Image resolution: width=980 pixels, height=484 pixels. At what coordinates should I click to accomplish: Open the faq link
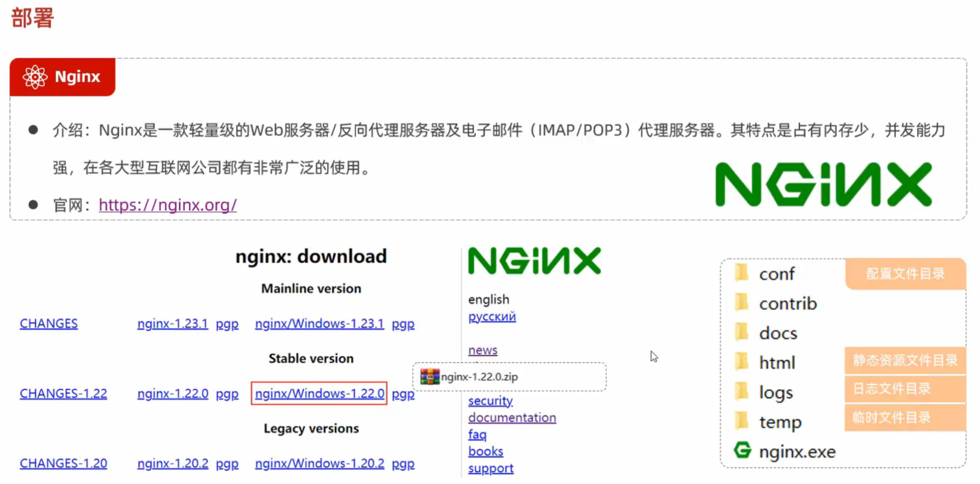point(477,434)
